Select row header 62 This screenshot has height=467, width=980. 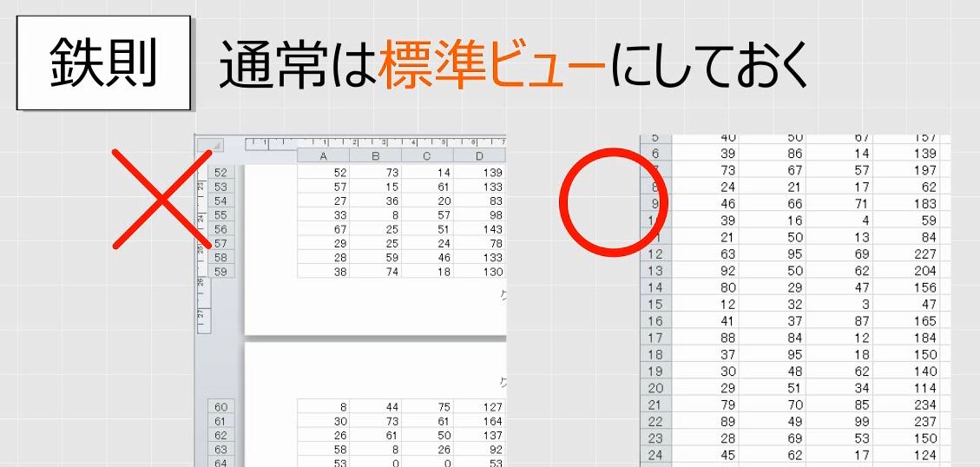tap(221, 435)
